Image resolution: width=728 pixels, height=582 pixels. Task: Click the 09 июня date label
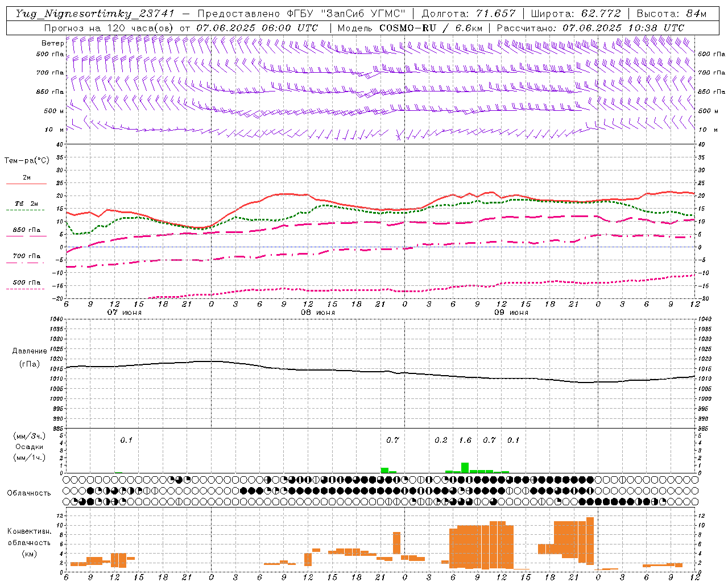coord(511,312)
